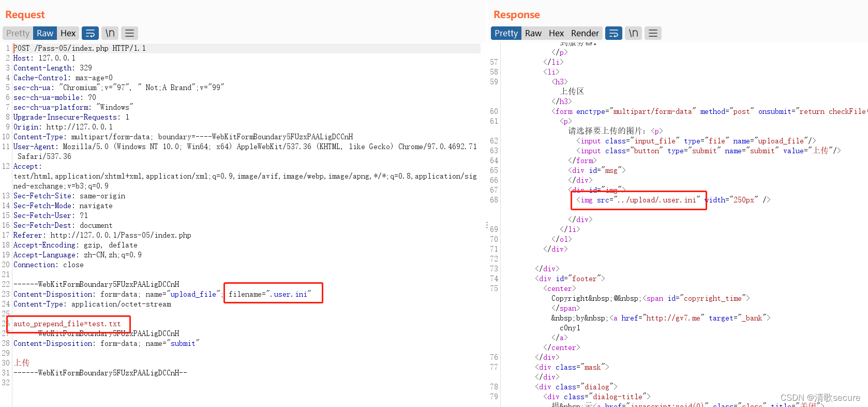
Task: Select the Raw tab in Request
Action: (x=45, y=33)
